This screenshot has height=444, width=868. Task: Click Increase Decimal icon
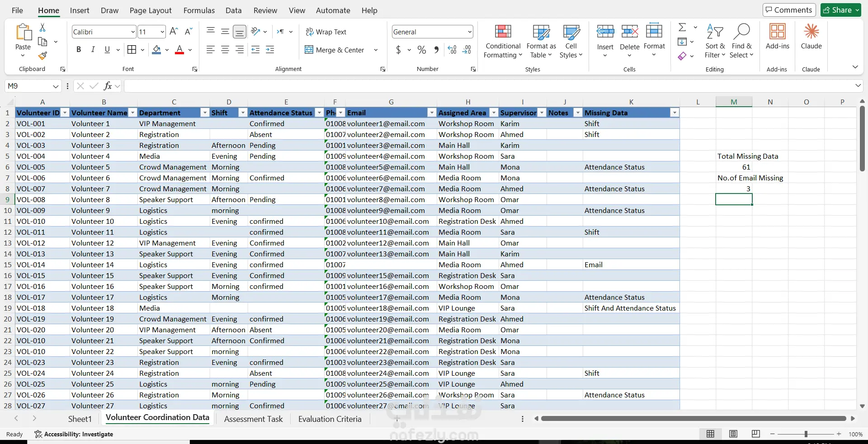452,50
